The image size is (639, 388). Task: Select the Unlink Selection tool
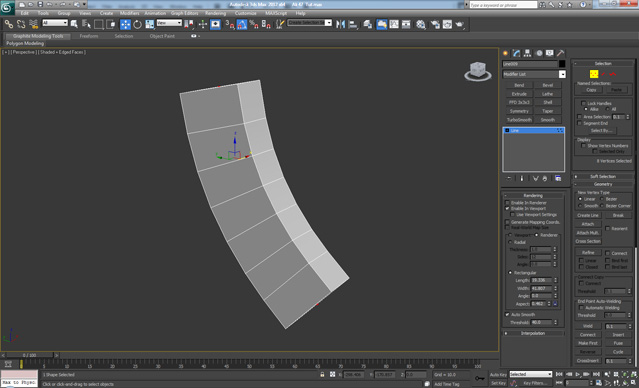21,24
